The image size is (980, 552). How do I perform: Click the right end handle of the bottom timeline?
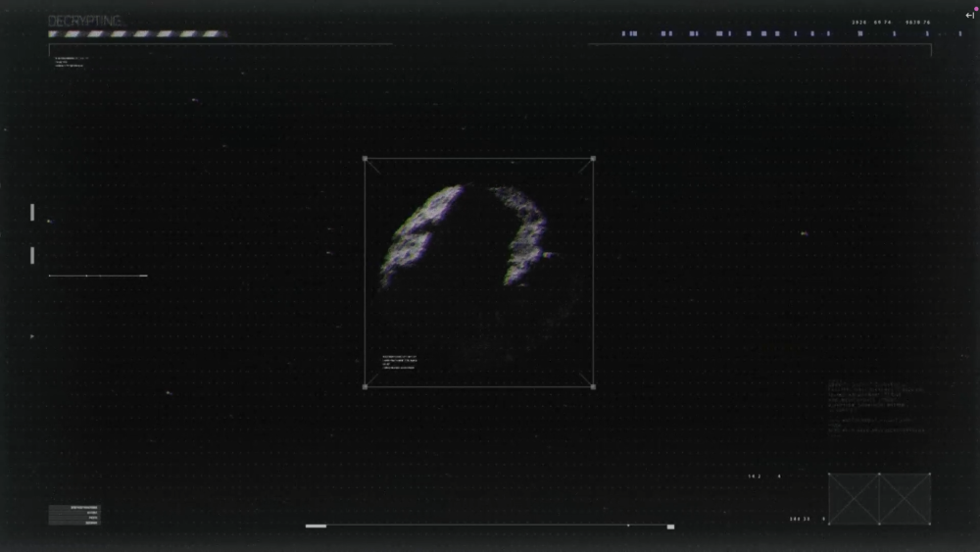tap(670, 527)
